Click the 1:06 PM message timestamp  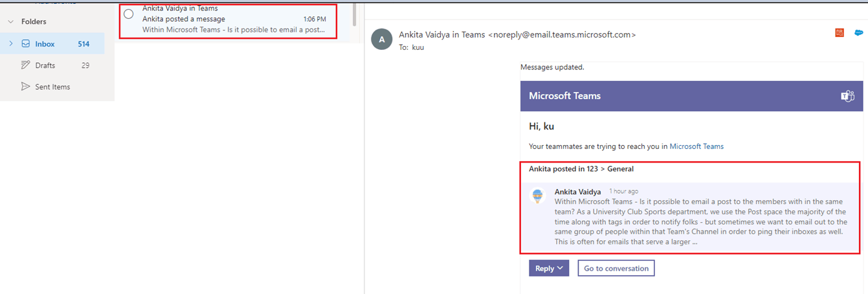(x=315, y=19)
